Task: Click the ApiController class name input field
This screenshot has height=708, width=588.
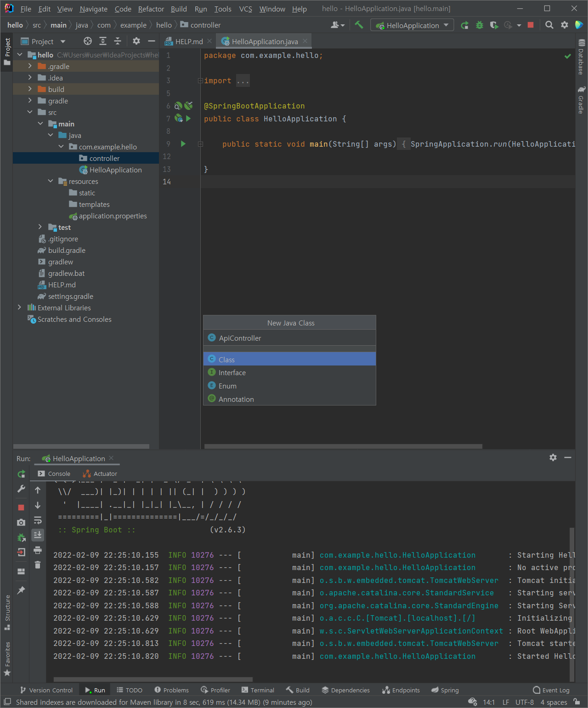Action: pos(289,338)
